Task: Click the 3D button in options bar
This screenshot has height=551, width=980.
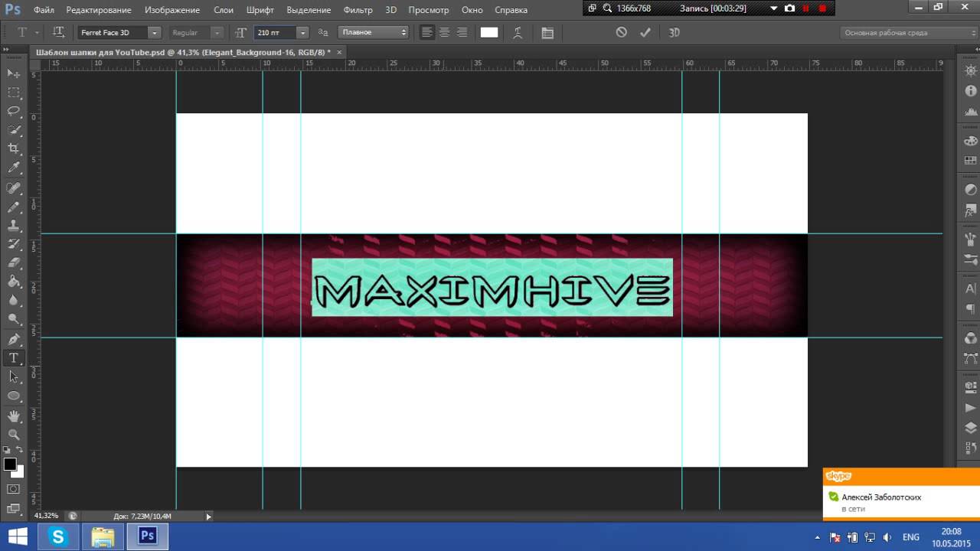Action: (x=674, y=32)
